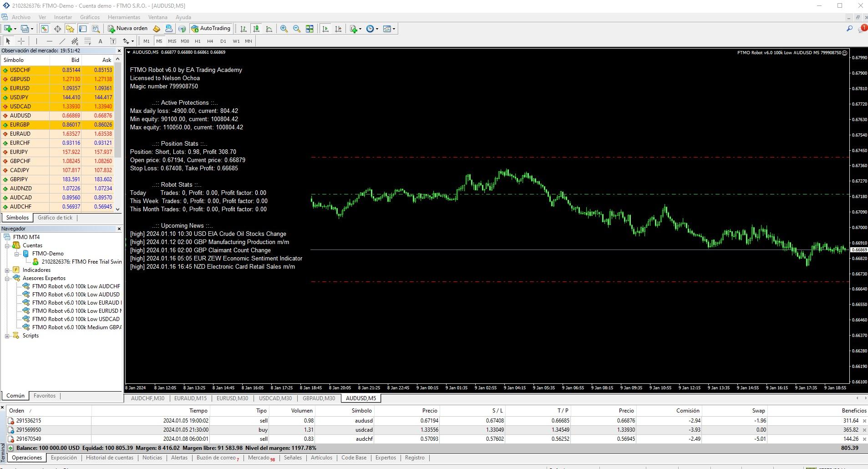Viewport: 868px width, 469px height.
Task: Select the trendline drawing tool
Action: 62,41
